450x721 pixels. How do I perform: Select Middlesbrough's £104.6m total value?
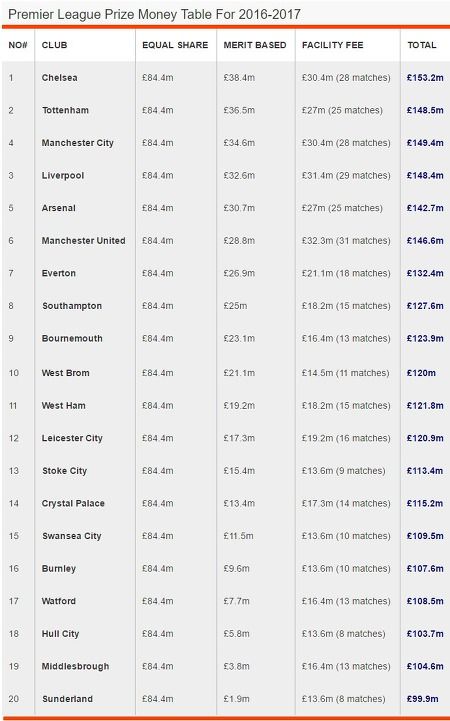point(425,666)
